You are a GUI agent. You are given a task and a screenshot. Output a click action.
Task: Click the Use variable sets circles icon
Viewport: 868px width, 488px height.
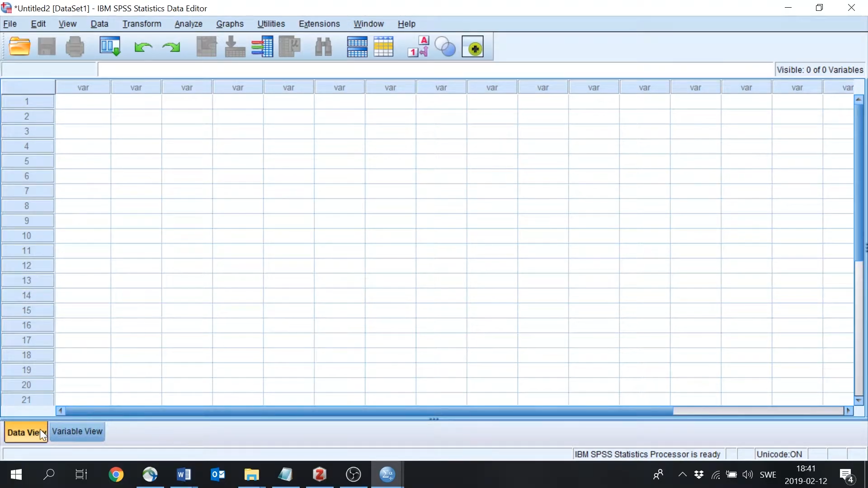point(445,47)
